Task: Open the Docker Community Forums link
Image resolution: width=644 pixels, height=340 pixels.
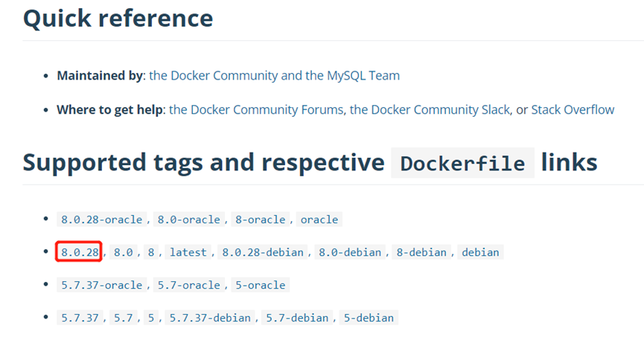Action: coord(256,109)
